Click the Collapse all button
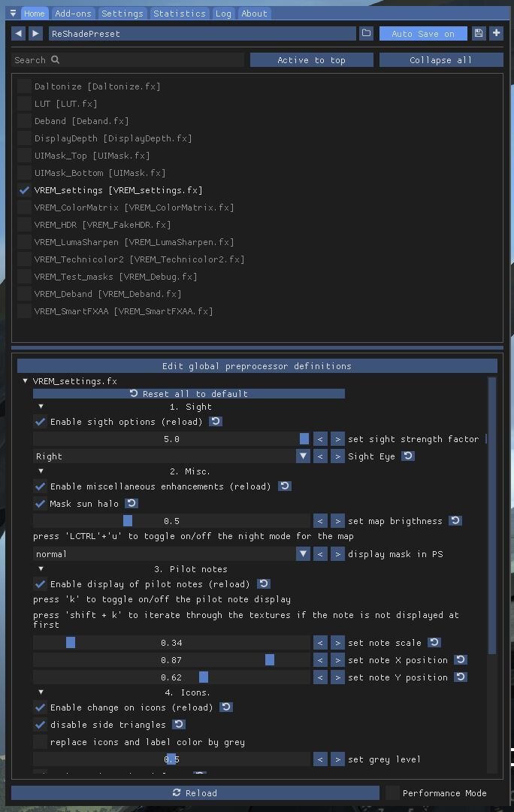The width and height of the screenshot is (514, 812). [x=441, y=60]
